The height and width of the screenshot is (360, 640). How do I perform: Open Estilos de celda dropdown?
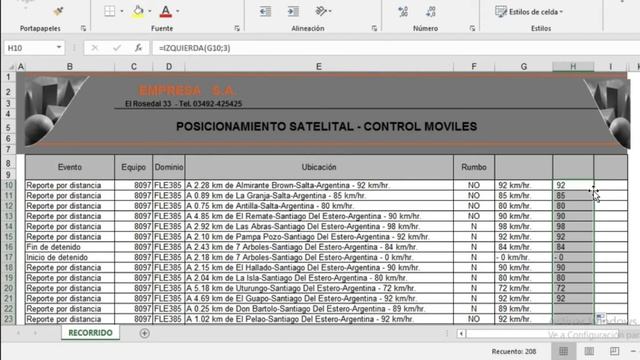561,12
